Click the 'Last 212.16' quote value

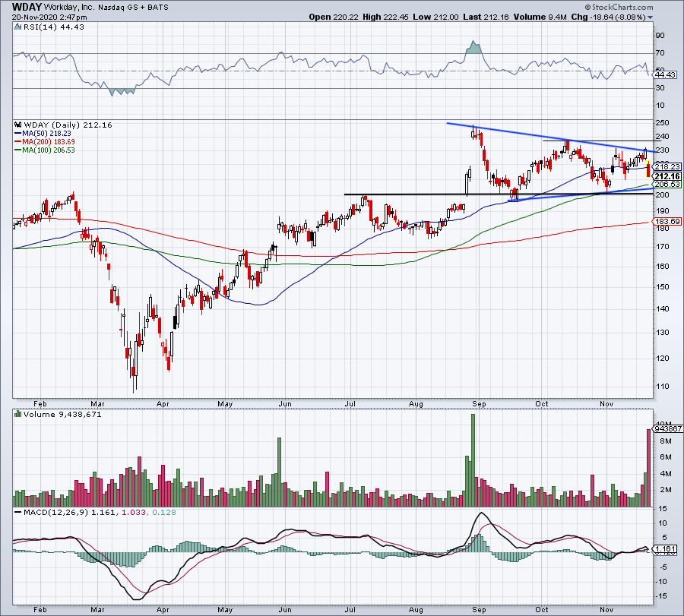click(486, 17)
